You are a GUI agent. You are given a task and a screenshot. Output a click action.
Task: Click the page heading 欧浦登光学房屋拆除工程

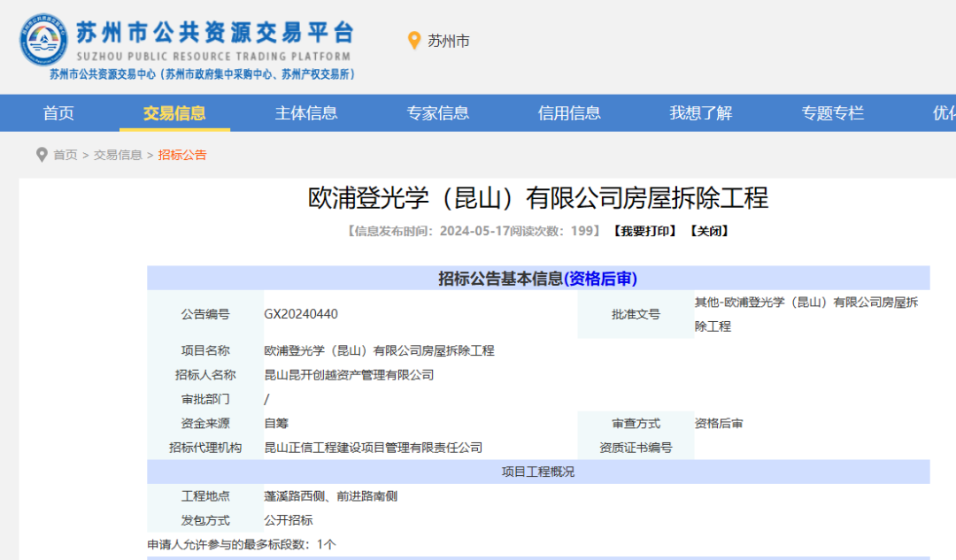point(537,197)
